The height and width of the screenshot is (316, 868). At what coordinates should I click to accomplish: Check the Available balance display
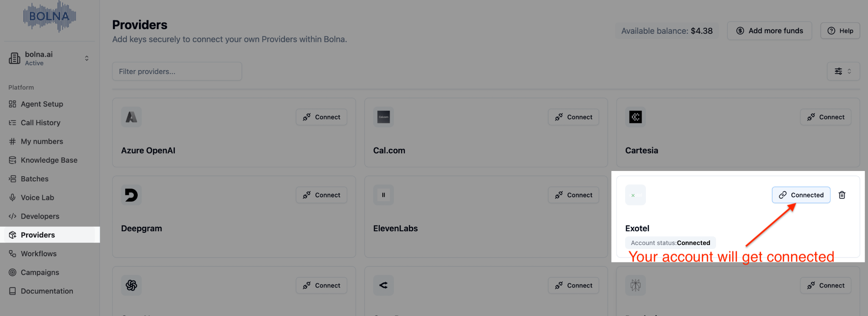(x=667, y=30)
